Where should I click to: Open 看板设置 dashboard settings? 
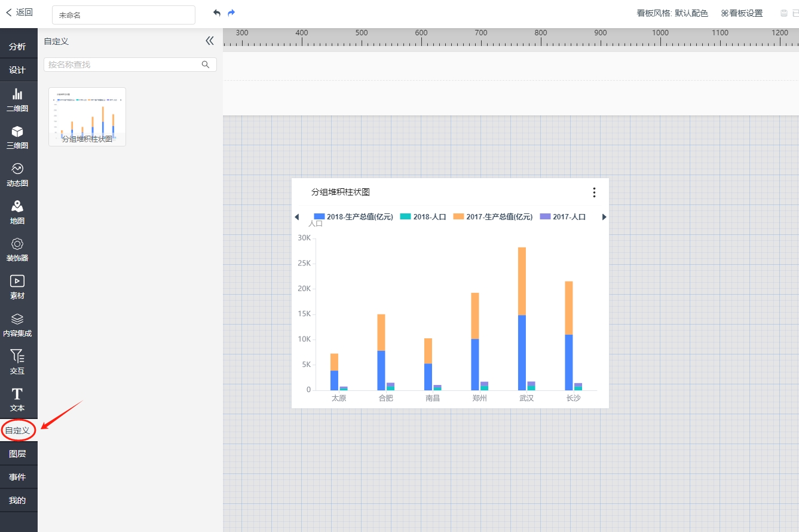(742, 13)
